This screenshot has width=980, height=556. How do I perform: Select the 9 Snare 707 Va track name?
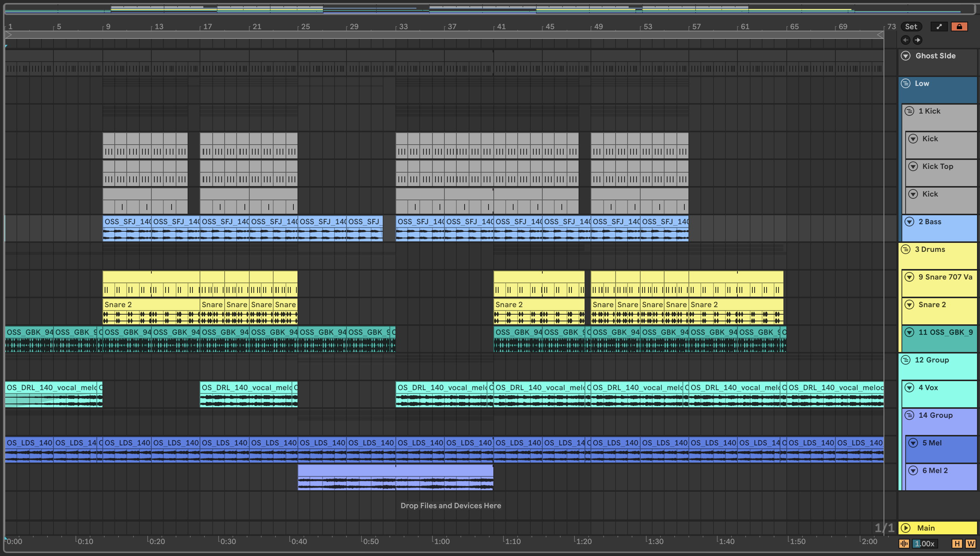click(x=945, y=277)
